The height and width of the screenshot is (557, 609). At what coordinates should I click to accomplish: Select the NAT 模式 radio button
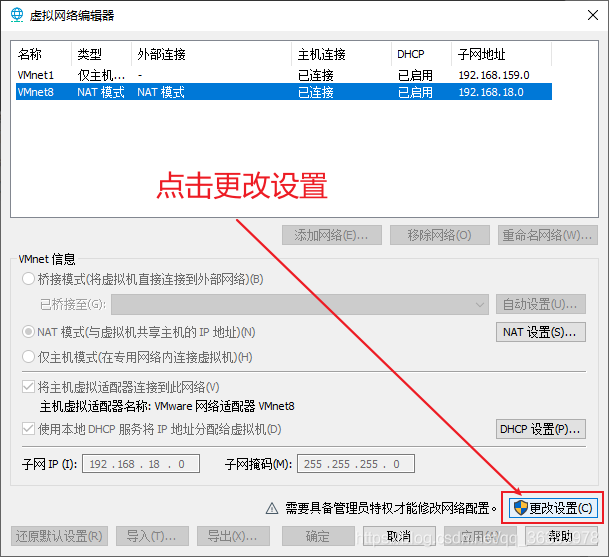click(28, 332)
